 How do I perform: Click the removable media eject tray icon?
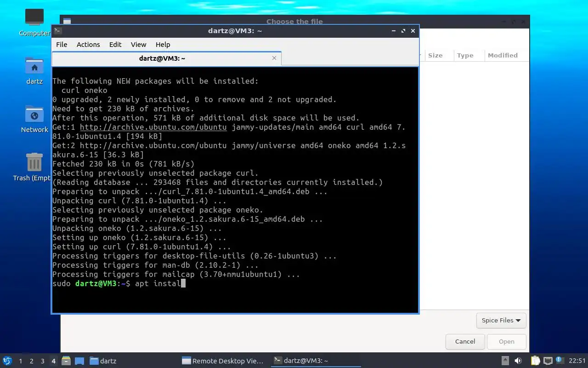point(505,361)
